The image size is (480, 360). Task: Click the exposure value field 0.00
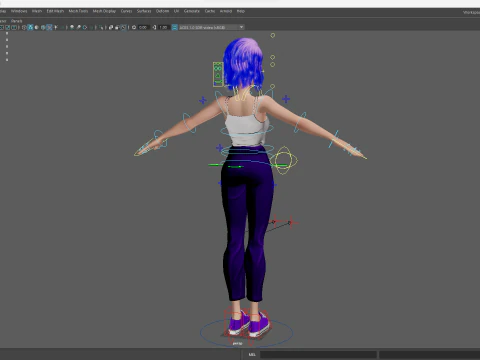point(143,27)
